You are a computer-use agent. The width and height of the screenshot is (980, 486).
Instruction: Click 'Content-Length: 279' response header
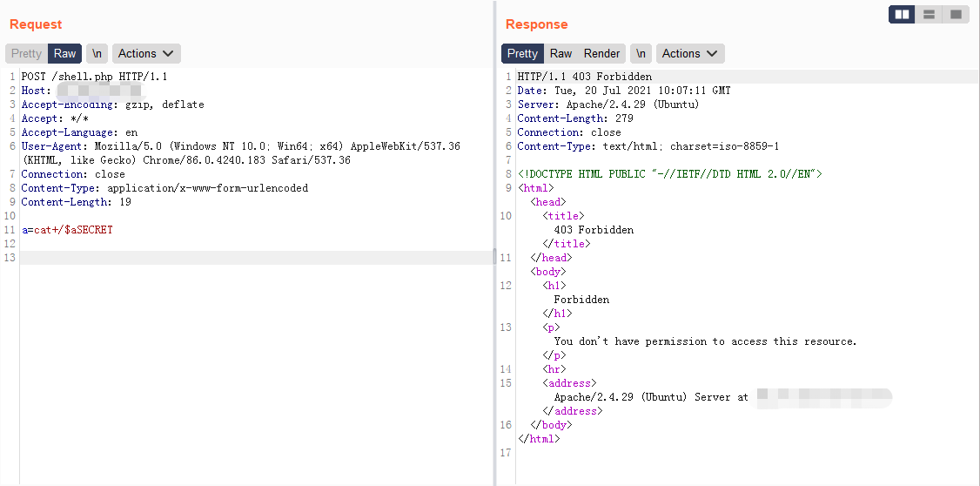575,118
